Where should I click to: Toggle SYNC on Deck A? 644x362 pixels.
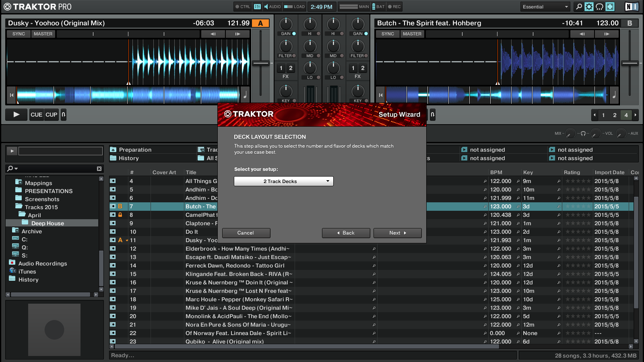pos(19,34)
